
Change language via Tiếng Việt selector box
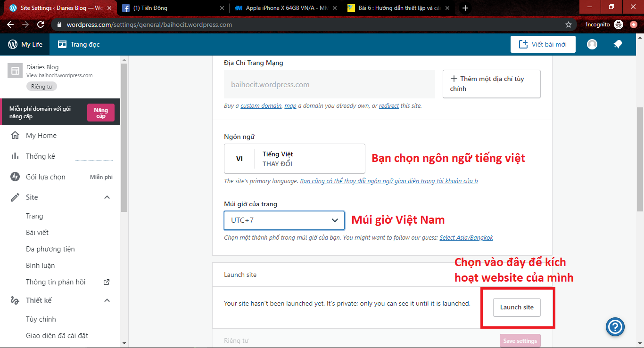click(294, 159)
